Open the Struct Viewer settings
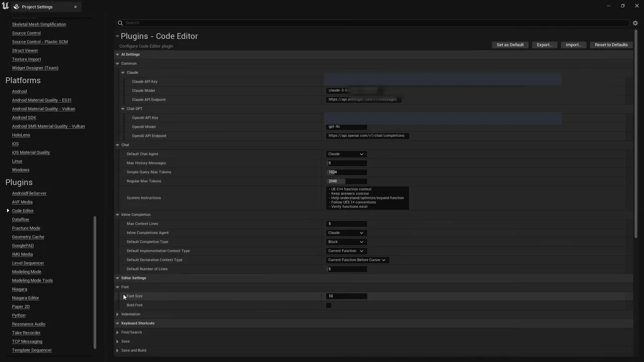The height and width of the screenshot is (362, 644). pos(25,51)
